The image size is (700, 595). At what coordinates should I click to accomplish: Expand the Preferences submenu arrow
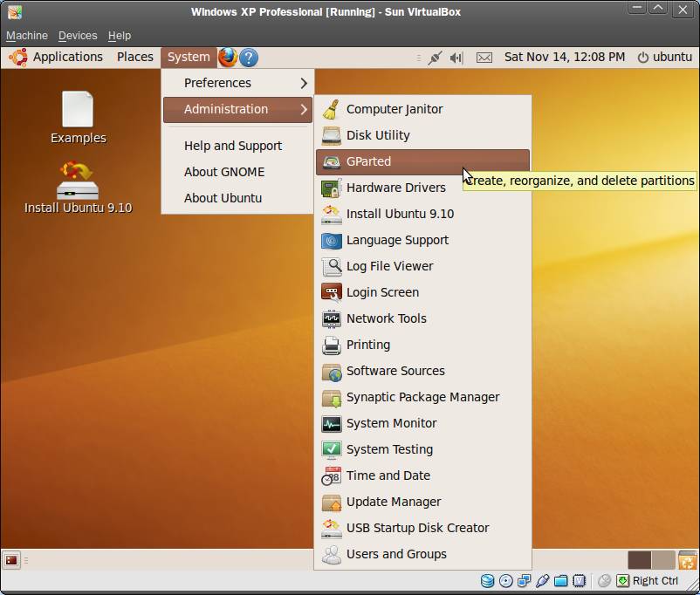pyautogui.click(x=304, y=83)
